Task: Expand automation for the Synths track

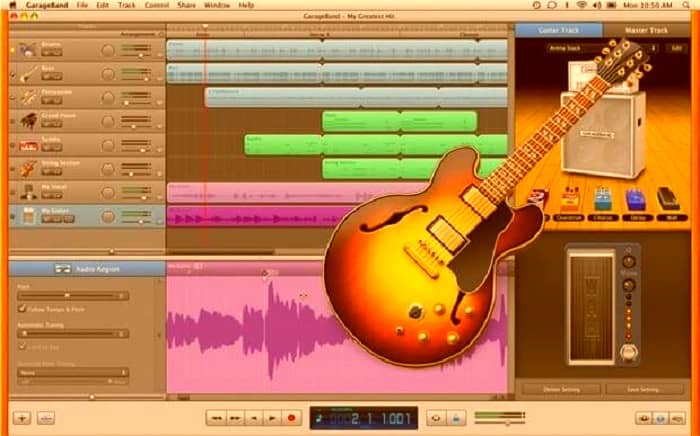Action: point(159,151)
